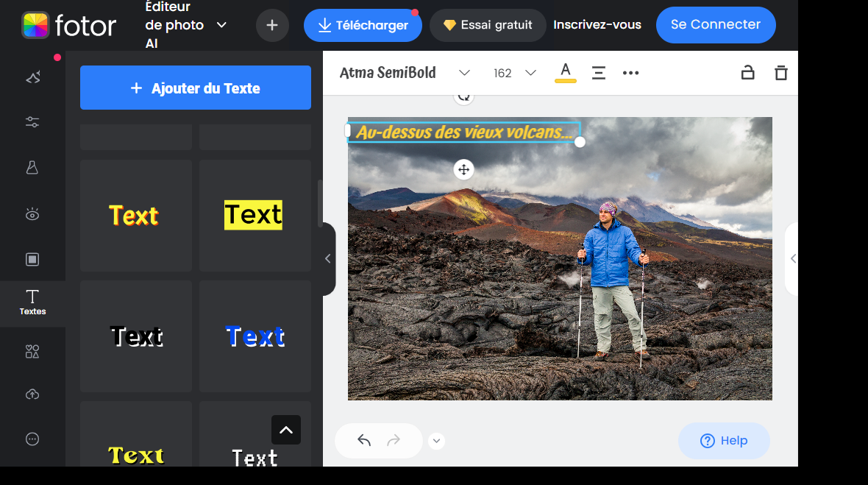This screenshot has width=868, height=485.
Task: Open the Upload cloud sidebar icon
Action: [32, 394]
